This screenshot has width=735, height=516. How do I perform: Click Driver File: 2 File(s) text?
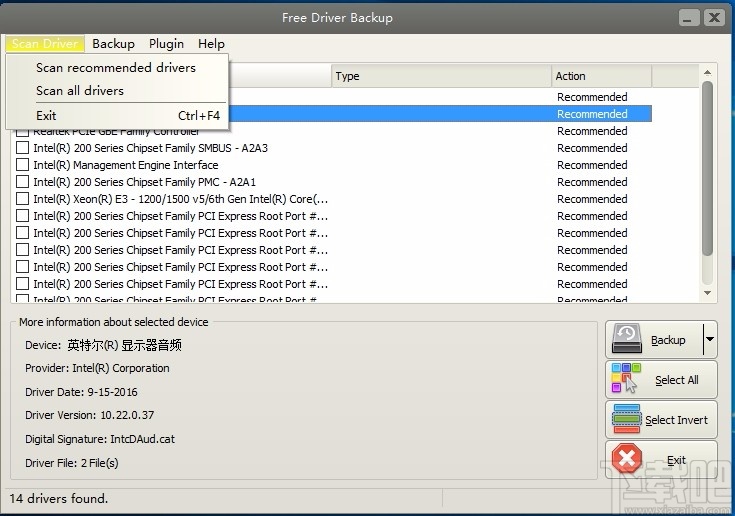72,463
